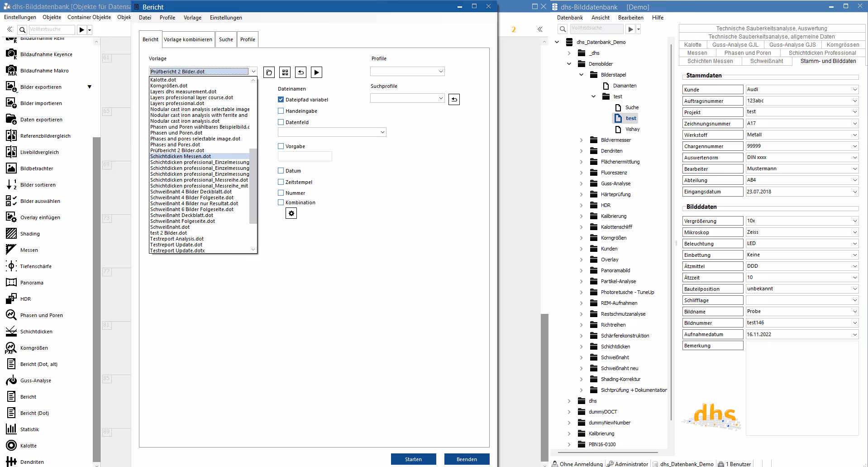Click the Beenden button
Screen dimensions: 868x467
pos(467,459)
